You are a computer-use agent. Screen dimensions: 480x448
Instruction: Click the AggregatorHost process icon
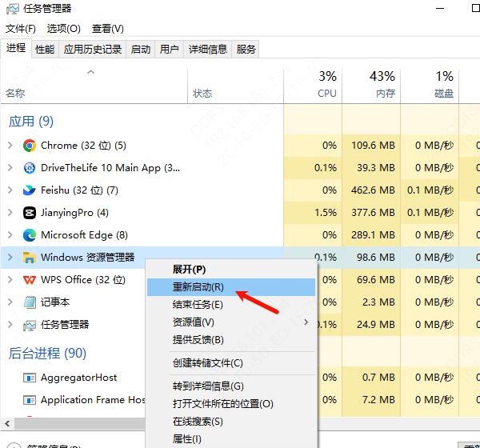click(30, 378)
